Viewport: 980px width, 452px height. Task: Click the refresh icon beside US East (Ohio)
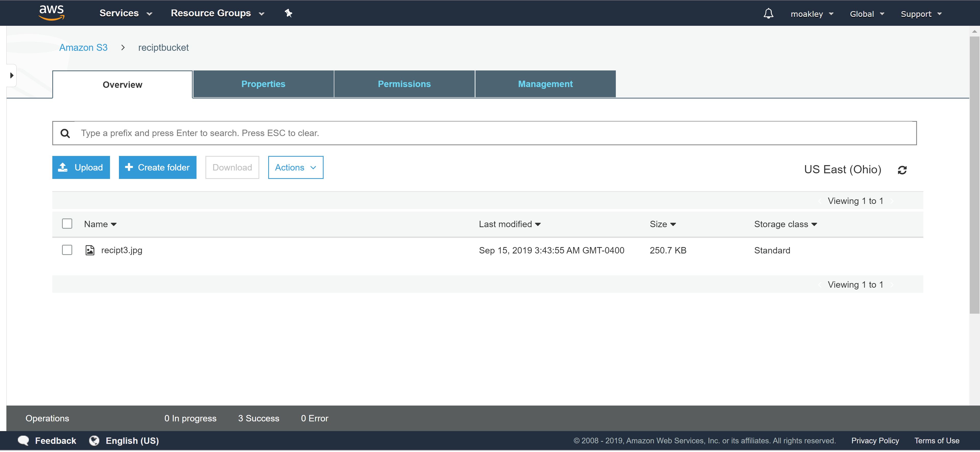coord(902,170)
